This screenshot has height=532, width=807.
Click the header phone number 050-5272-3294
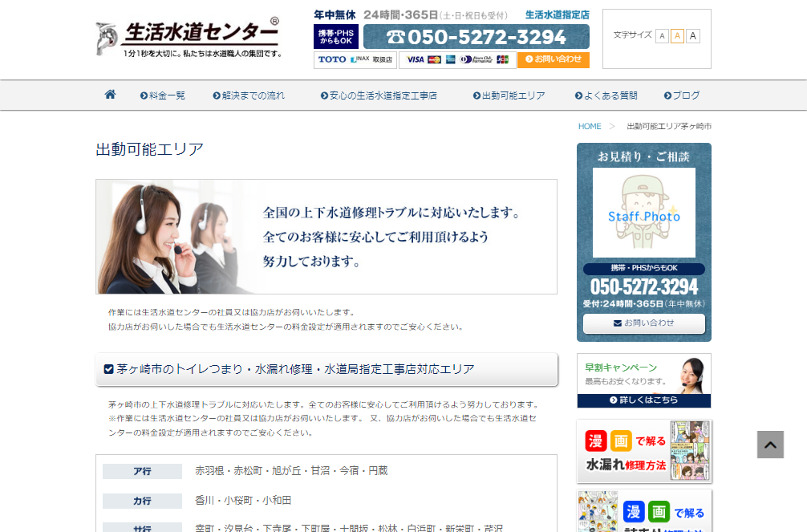click(476, 37)
